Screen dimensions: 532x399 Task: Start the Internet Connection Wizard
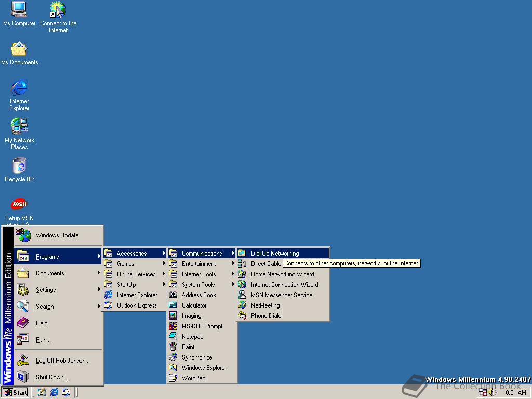pyautogui.click(x=283, y=284)
